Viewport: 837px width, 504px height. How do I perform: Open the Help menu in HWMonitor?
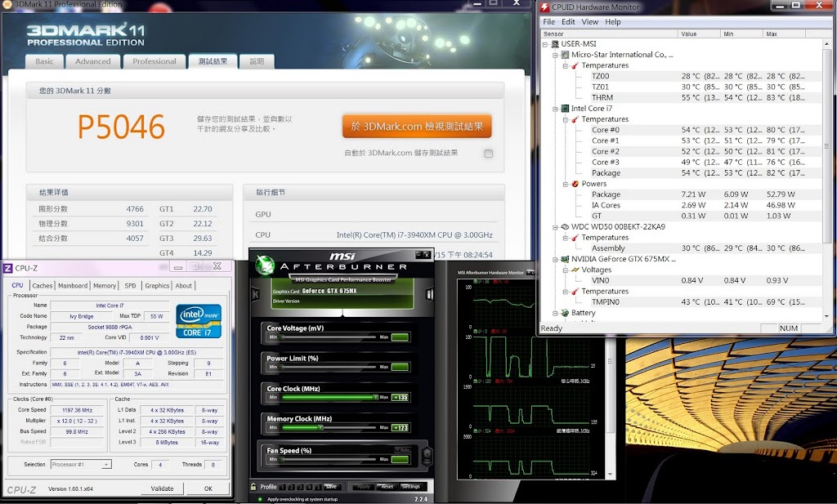pos(613,22)
